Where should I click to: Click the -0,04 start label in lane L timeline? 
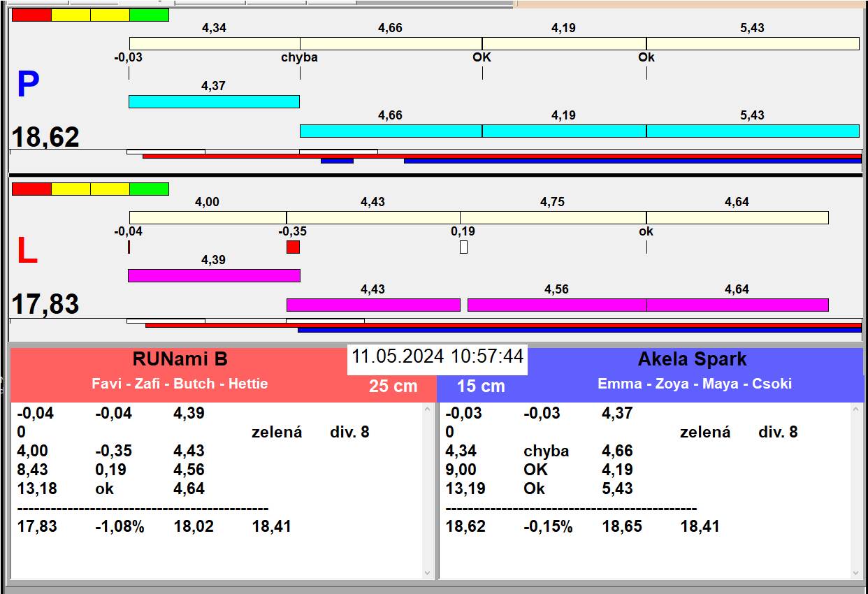[x=128, y=231]
